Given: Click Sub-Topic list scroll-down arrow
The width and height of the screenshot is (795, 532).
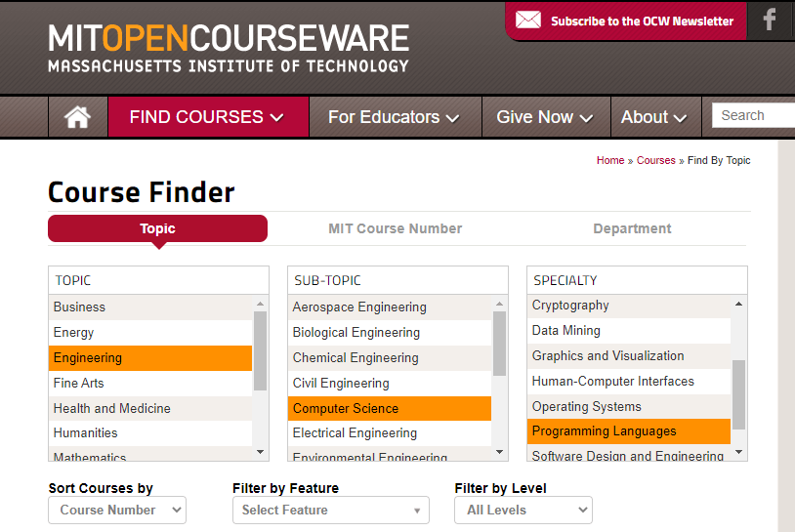Looking at the screenshot, I should (499, 452).
